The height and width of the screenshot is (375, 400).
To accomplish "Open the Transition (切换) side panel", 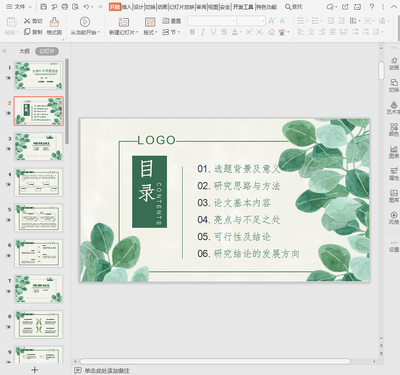I will pos(394,85).
